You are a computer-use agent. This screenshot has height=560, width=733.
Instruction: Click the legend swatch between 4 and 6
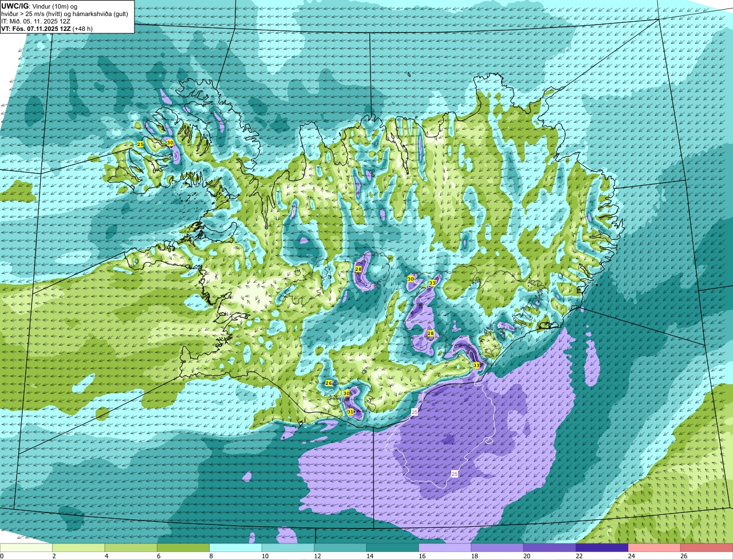coord(131,547)
